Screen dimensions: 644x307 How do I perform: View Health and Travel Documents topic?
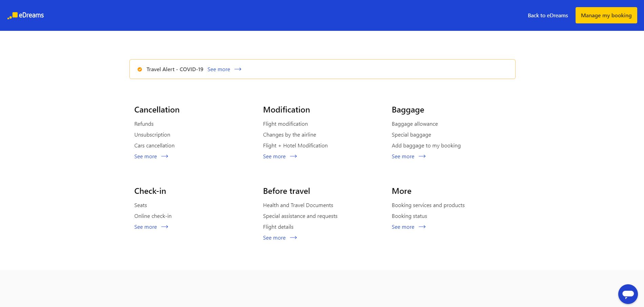point(298,205)
